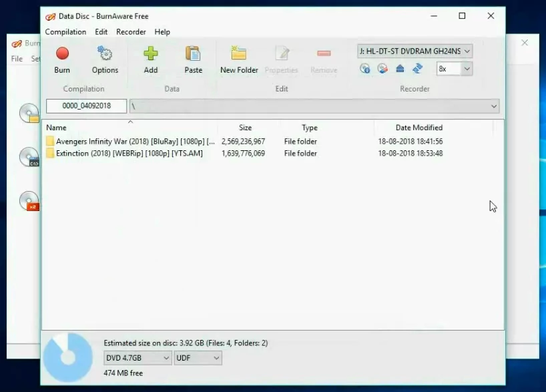Image resolution: width=546 pixels, height=392 pixels.
Task: Click the disc label field 0000_04092018
Action: click(86, 106)
